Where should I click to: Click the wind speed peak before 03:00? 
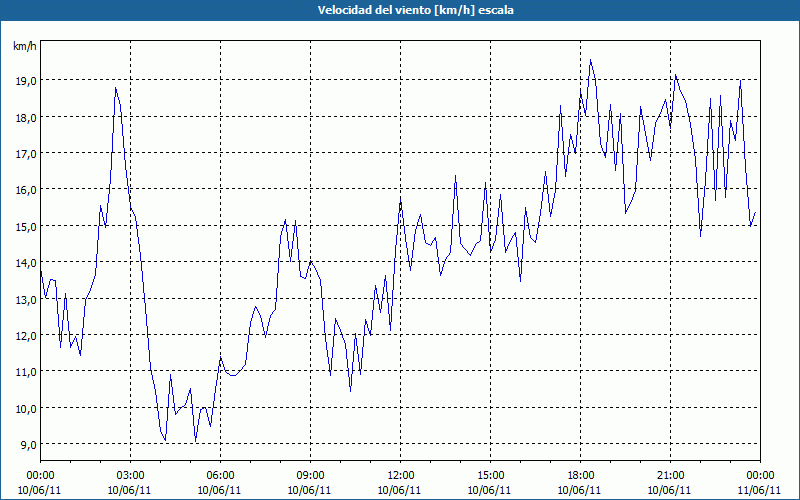pyautogui.click(x=116, y=88)
